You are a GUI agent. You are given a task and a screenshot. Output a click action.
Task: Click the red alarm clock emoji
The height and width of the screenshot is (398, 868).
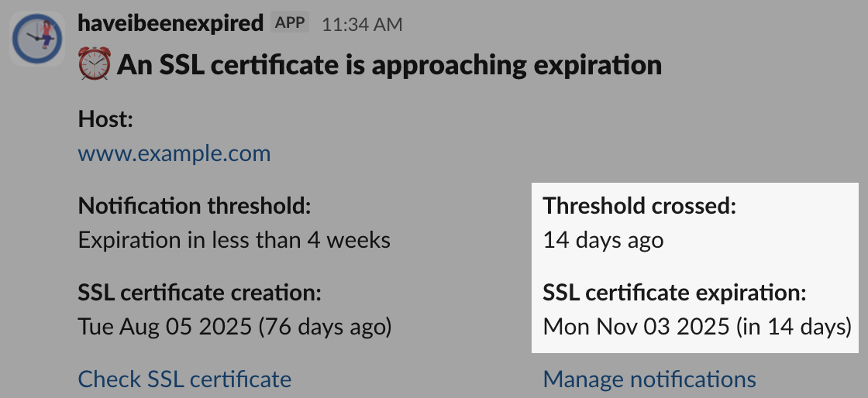(95, 65)
